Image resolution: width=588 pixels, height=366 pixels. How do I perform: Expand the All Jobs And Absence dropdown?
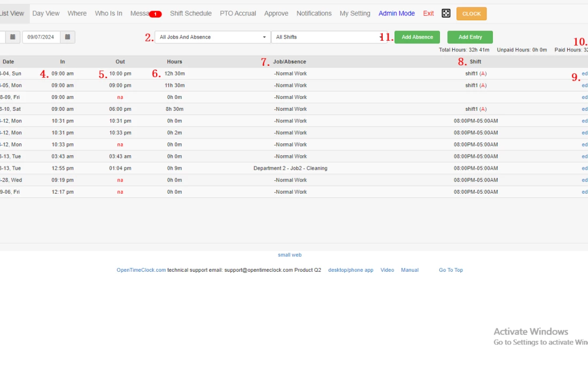(x=212, y=37)
